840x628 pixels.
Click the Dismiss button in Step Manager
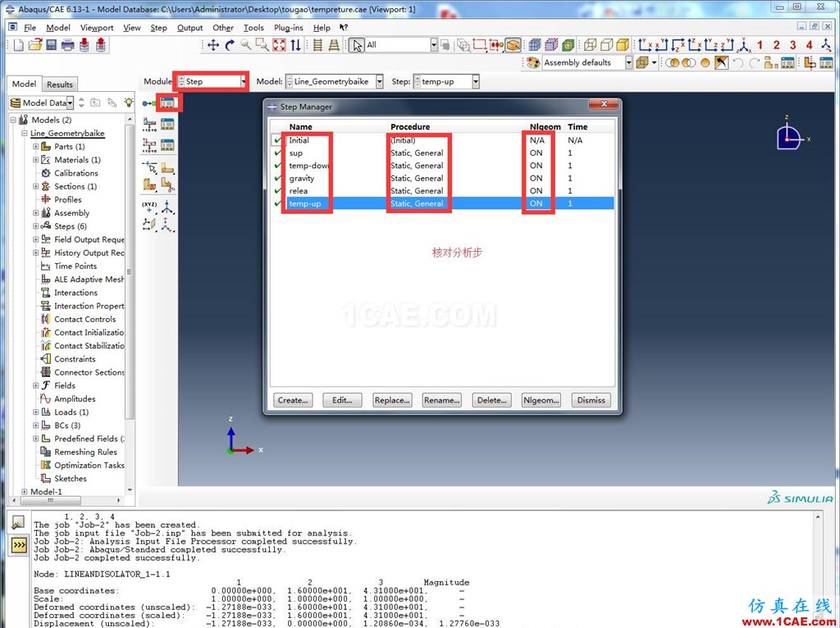coord(591,400)
